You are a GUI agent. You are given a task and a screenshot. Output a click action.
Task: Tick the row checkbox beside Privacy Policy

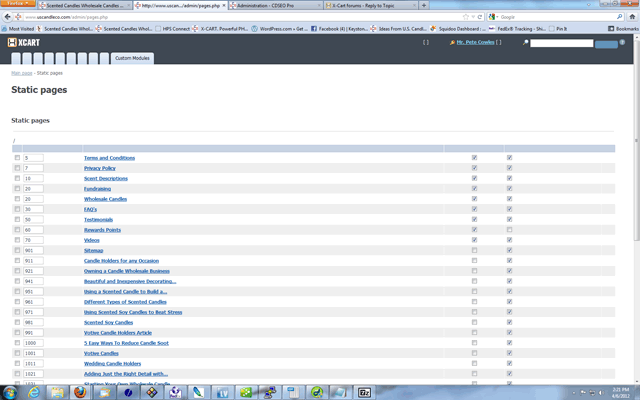(x=17, y=168)
